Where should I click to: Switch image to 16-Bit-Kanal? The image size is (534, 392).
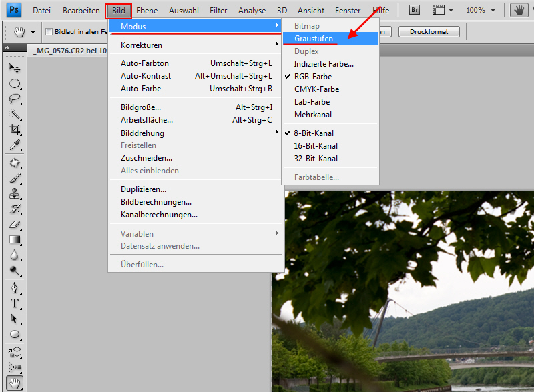(316, 145)
